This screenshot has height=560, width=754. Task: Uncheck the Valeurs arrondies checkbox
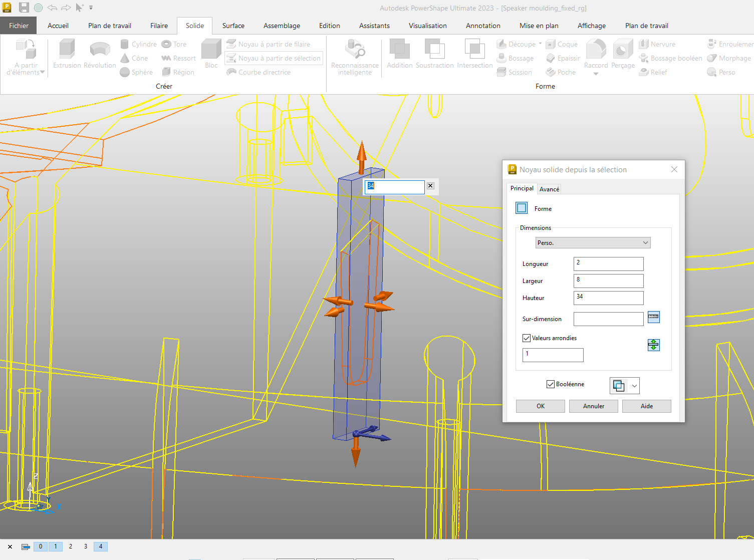click(527, 338)
